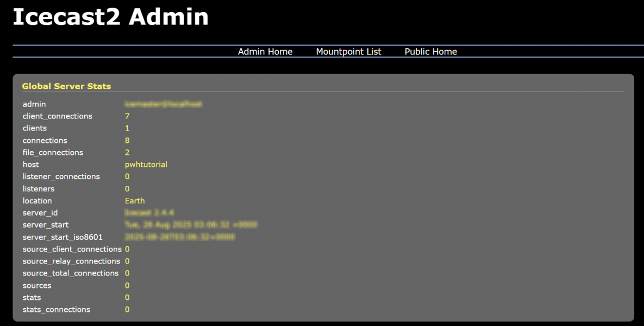Viewport: 644px width, 326px height.
Task: Click the sources stat label
Action: click(37, 285)
